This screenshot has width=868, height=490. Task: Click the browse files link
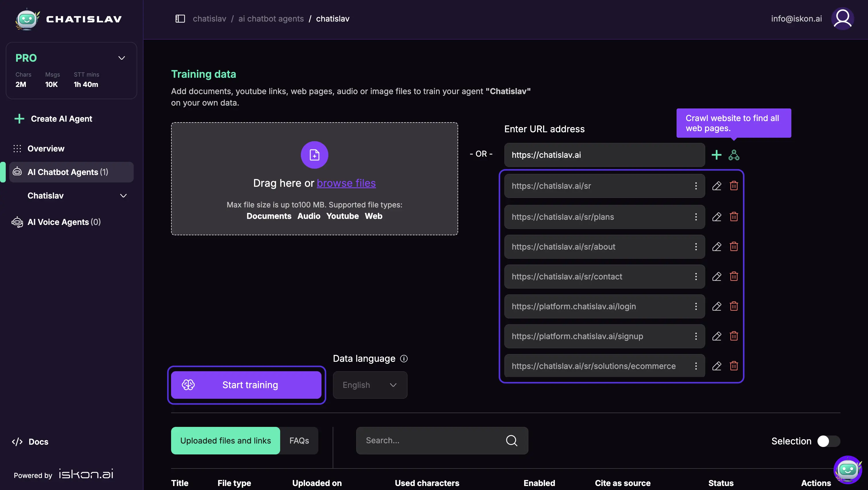coord(346,183)
